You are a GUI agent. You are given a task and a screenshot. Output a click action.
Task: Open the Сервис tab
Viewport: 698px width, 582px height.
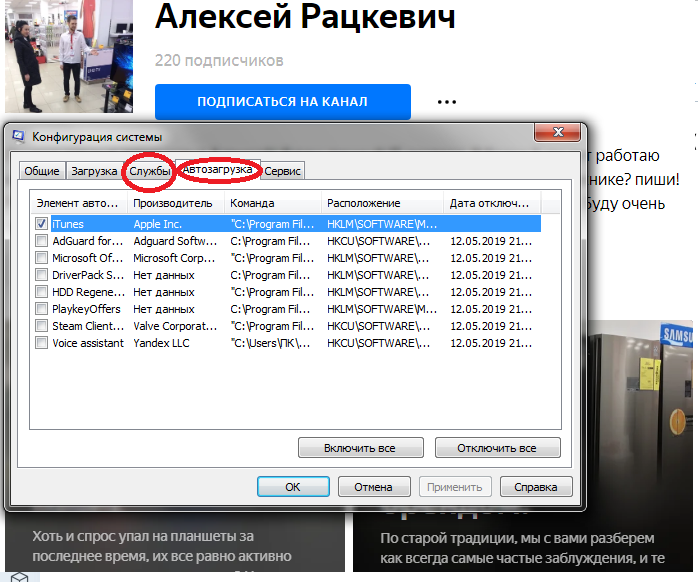click(282, 171)
